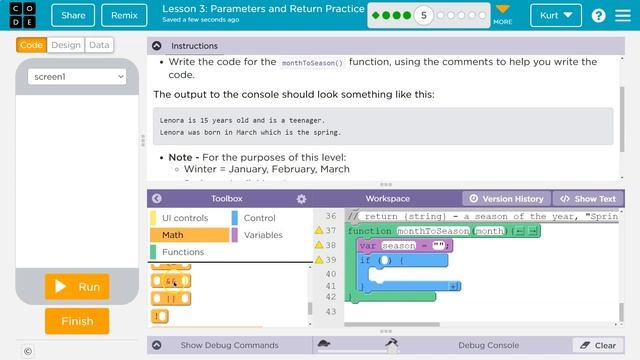
Task: Click the Code.org logo
Action: click(22, 15)
